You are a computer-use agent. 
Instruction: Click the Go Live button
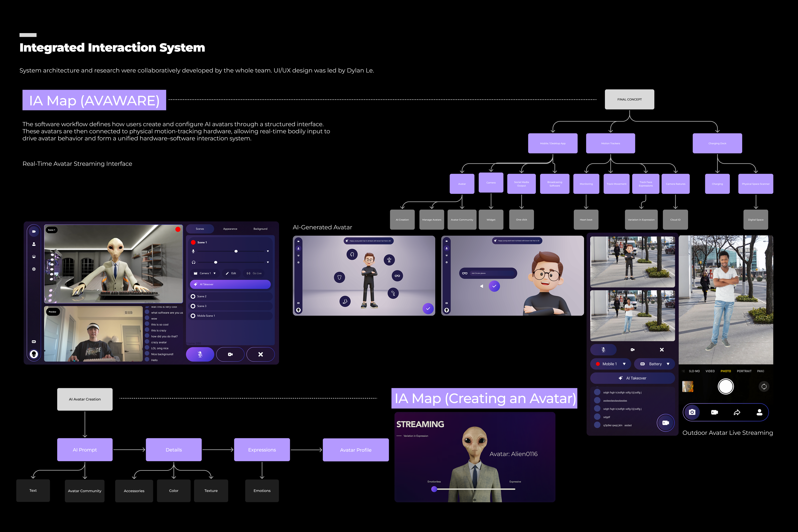(254, 273)
